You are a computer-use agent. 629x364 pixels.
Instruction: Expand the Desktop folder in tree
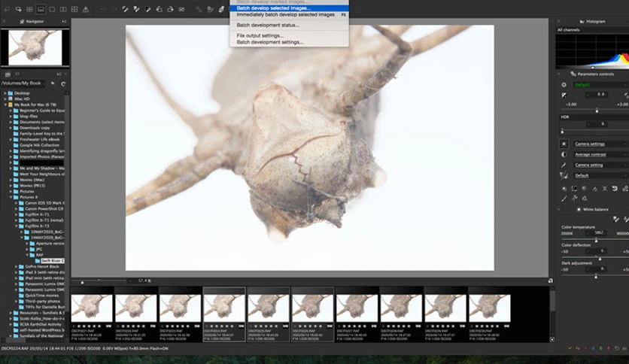point(5,93)
